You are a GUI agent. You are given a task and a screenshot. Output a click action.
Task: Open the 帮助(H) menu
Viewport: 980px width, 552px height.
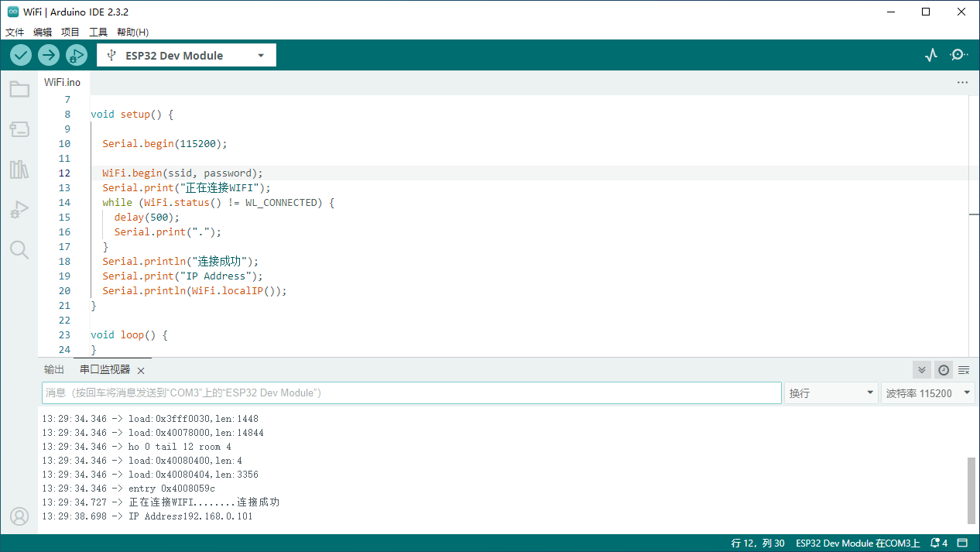[132, 32]
